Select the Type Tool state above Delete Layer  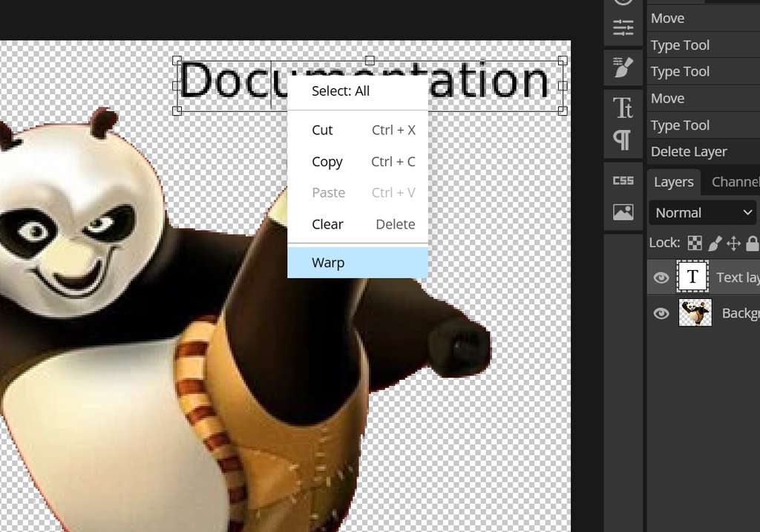[704, 125]
